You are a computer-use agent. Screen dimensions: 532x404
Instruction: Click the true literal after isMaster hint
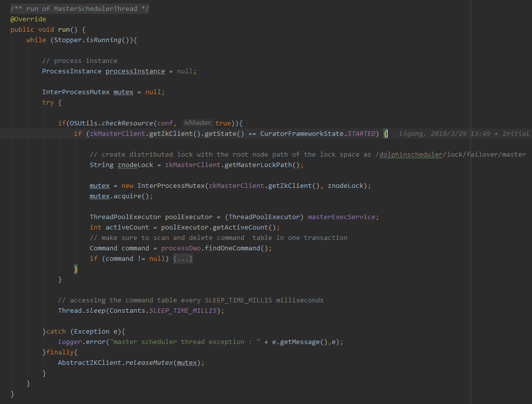223,123
